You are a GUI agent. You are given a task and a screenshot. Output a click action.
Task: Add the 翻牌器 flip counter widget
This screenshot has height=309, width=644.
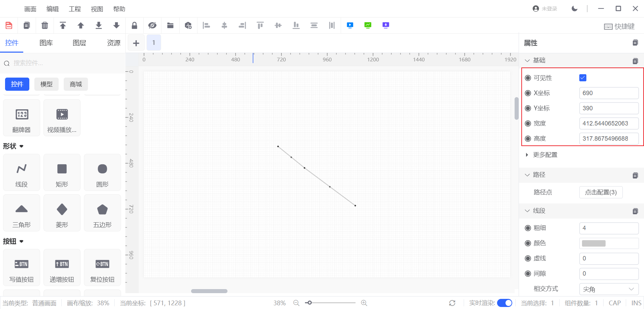tap(22, 118)
